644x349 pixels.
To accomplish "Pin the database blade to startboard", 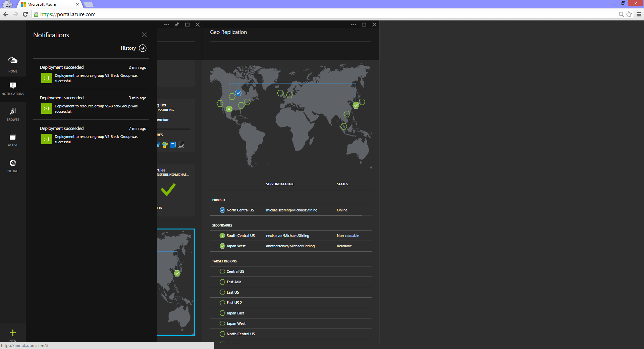I will click(x=177, y=24).
